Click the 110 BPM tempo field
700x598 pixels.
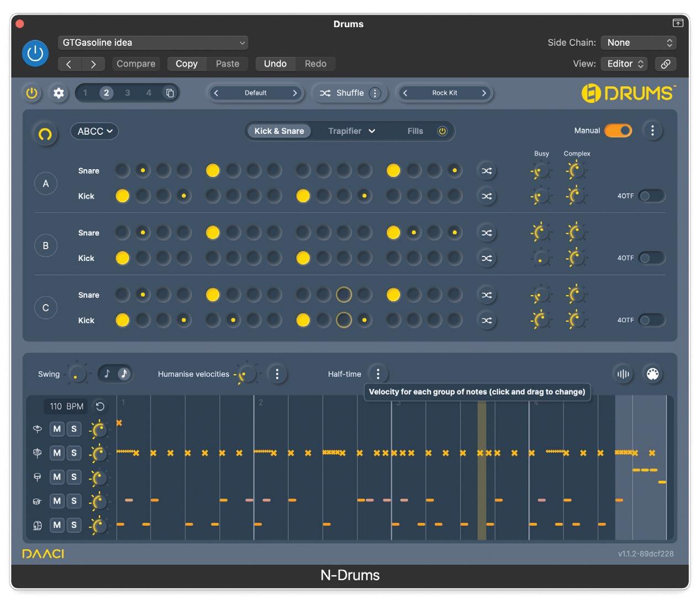click(66, 406)
